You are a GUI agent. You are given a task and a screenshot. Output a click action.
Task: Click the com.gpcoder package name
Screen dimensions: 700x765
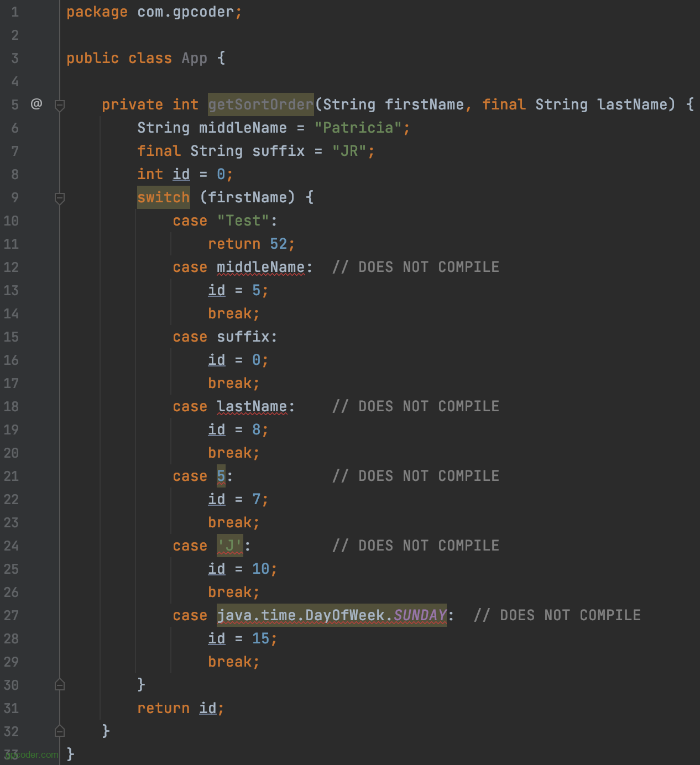point(185,12)
